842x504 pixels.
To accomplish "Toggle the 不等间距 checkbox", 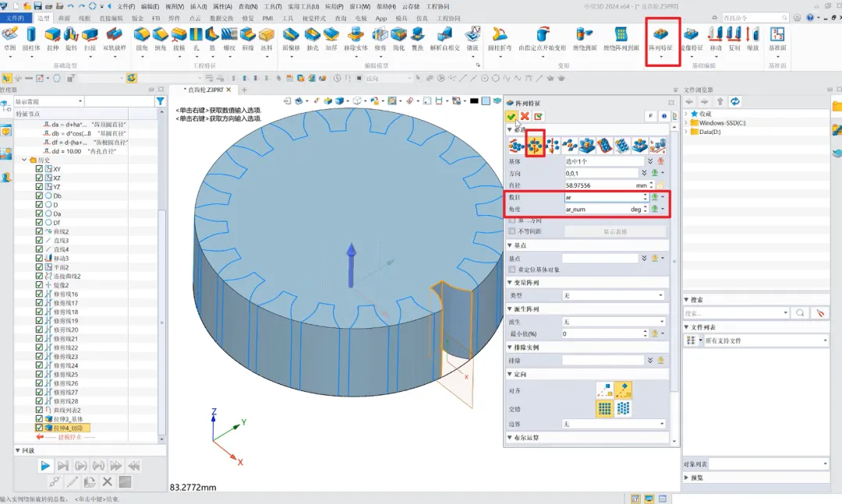I will [512, 231].
